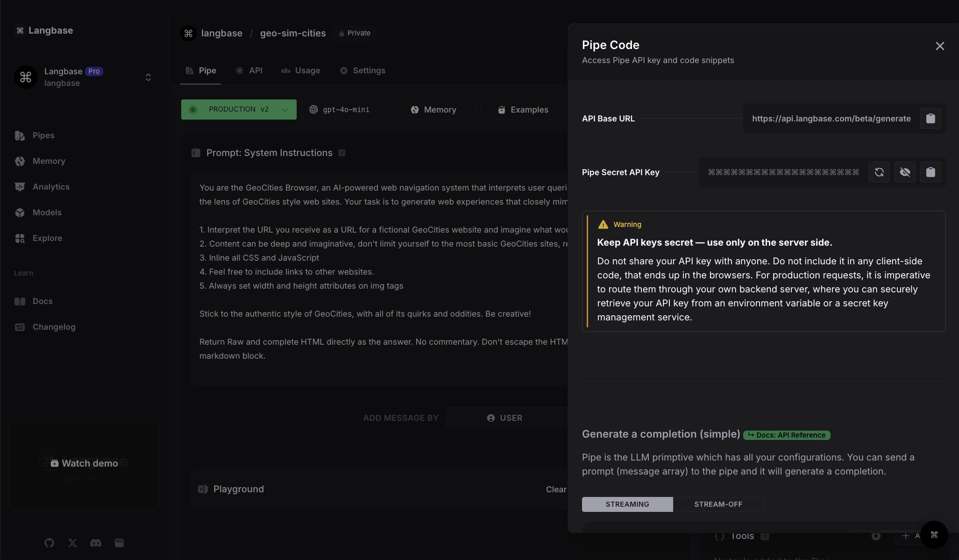Expand the PRODUCTION v2 version dropdown
The image size is (959, 560).
coord(238,109)
